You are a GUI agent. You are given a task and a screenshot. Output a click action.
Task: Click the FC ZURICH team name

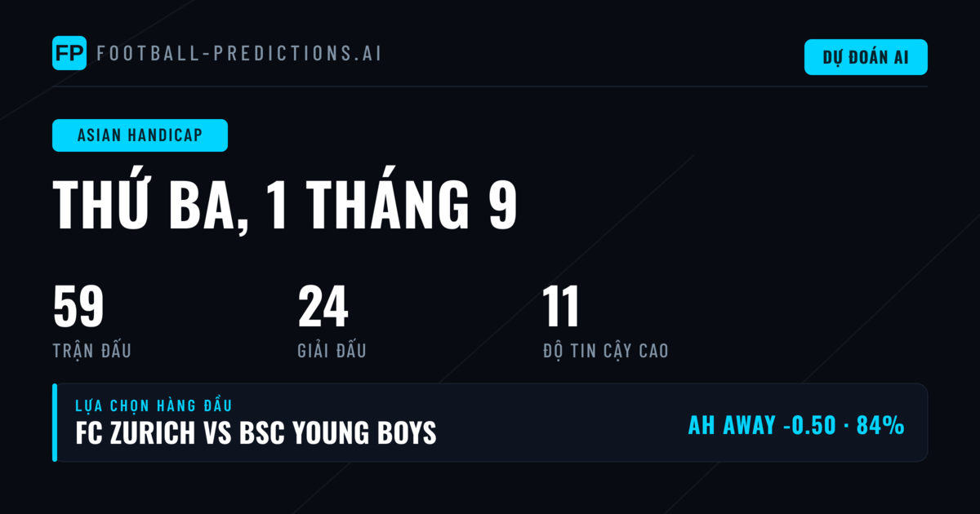pyautogui.click(x=135, y=433)
